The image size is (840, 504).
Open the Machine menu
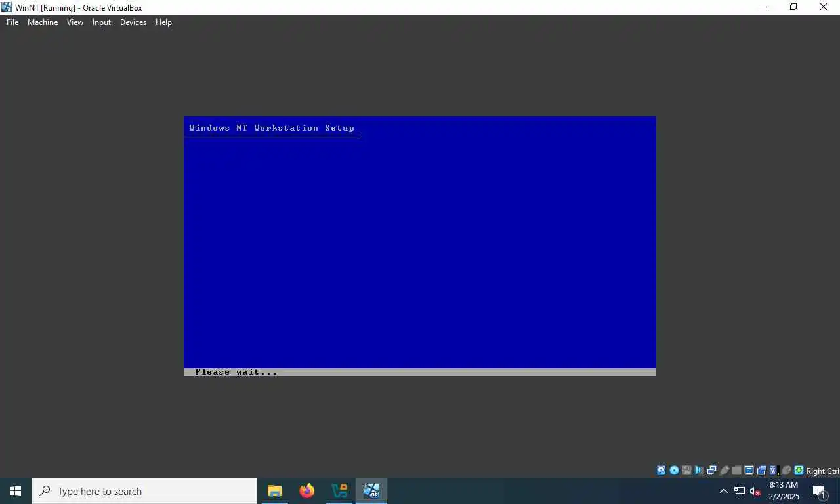[x=43, y=22]
